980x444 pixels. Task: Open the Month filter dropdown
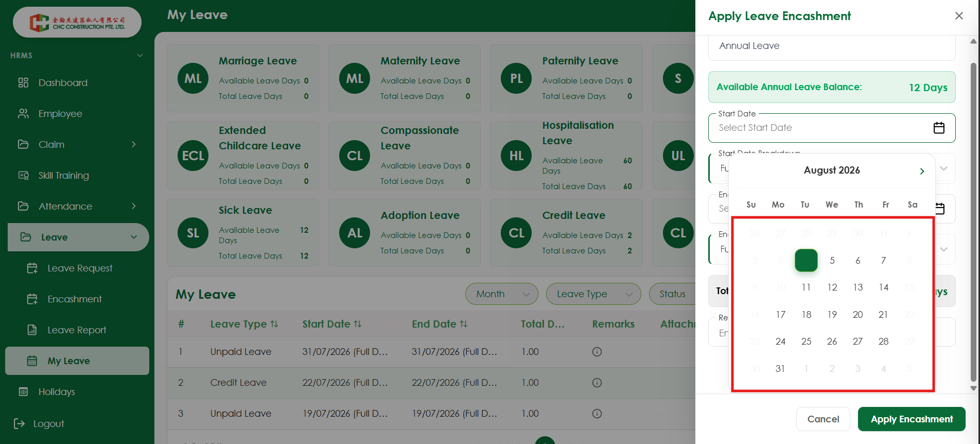(x=502, y=294)
